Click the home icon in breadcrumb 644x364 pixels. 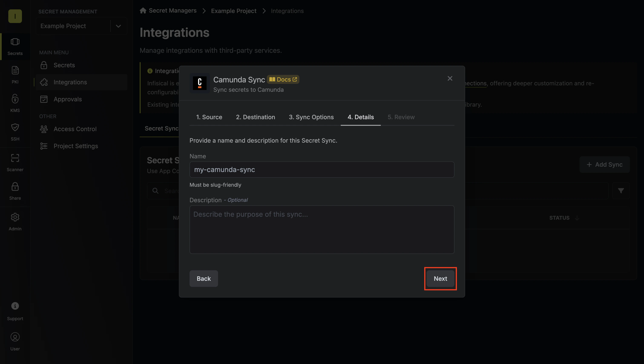[x=143, y=10]
